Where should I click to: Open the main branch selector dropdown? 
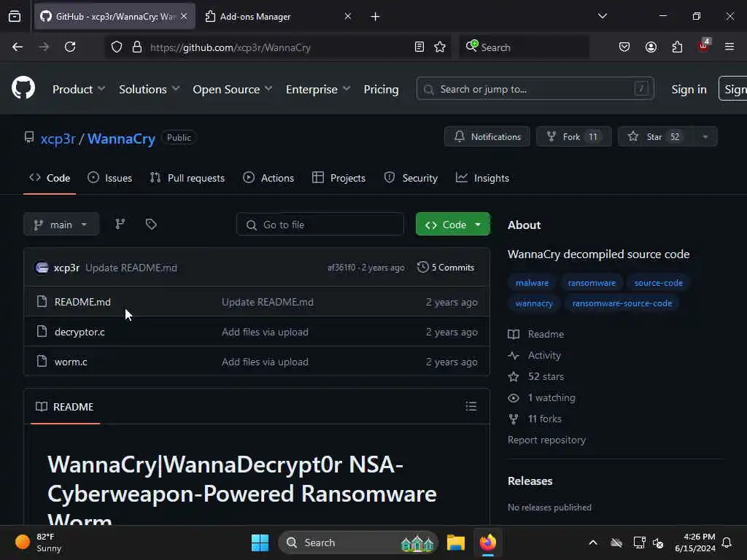(x=61, y=225)
